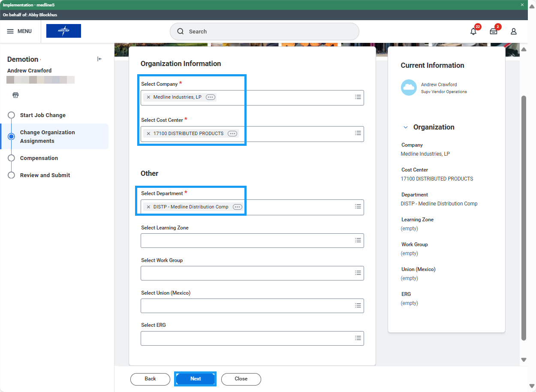This screenshot has width=536, height=392.
Task: Go to Change Organization Assignments step
Action: (47, 136)
